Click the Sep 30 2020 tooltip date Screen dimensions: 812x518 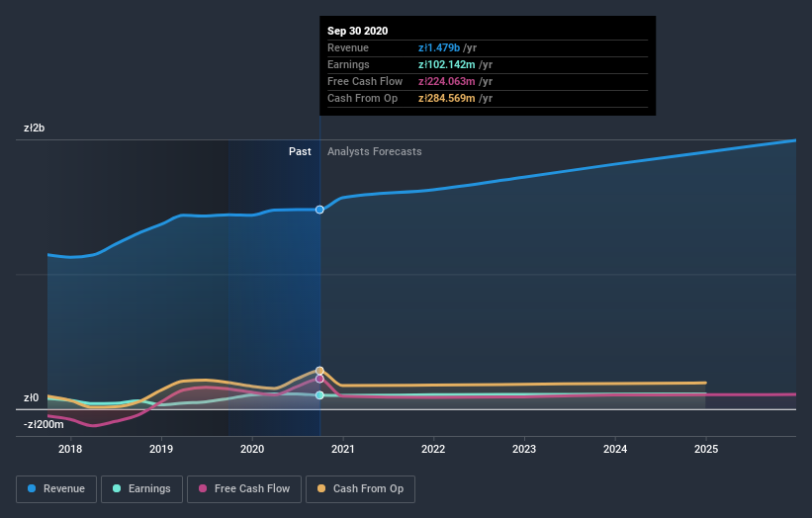pos(357,31)
